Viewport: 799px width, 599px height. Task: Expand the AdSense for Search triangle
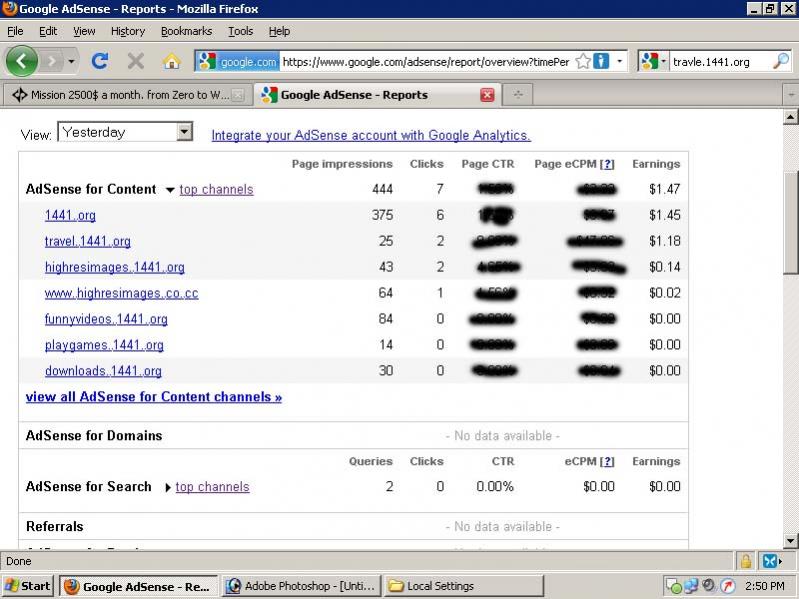pos(168,487)
